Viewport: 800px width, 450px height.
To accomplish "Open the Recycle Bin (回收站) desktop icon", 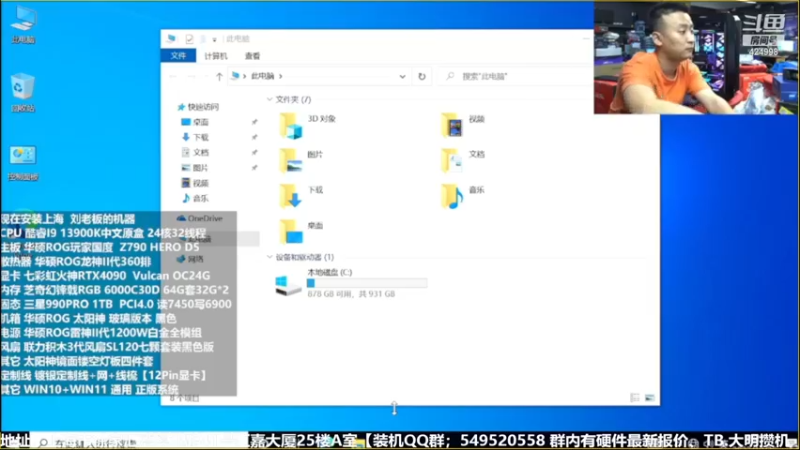I will pos(23,92).
